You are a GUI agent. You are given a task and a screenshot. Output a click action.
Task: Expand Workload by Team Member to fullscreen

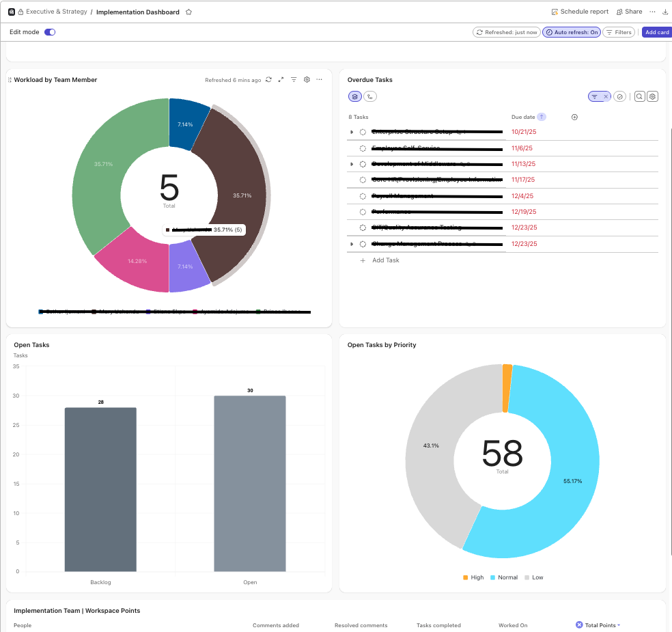pyautogui.click(x=281, y=80)
